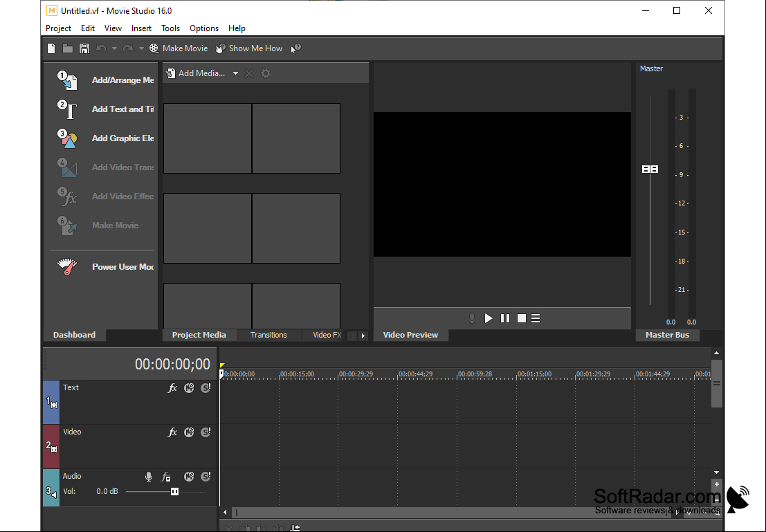Mute the Audio track
This screenshot has width=766, height=532.
189,477
